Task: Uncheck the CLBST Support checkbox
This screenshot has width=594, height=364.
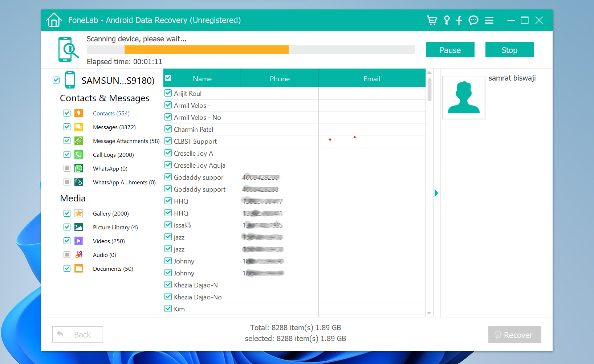Action: pyautogui.click(x=168, y=141)
